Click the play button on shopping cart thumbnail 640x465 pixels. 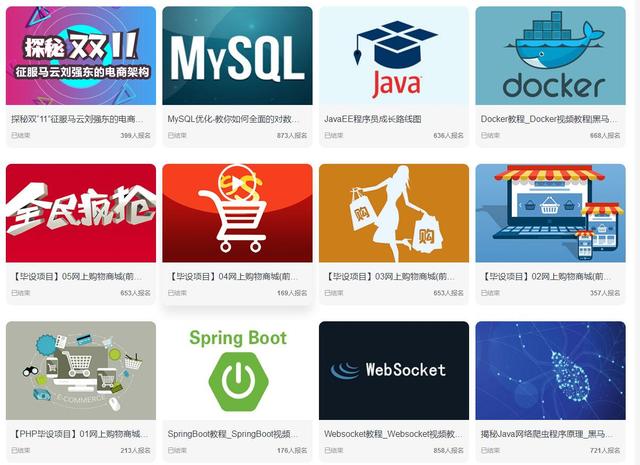[x=237, y=183]
